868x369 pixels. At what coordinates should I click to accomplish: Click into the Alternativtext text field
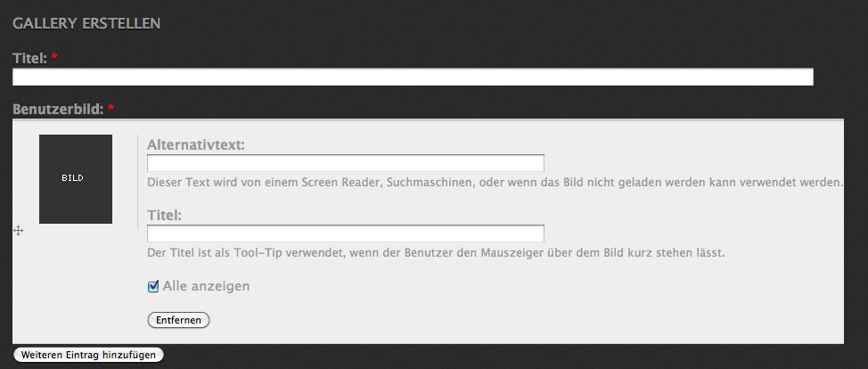click(345, 163)
